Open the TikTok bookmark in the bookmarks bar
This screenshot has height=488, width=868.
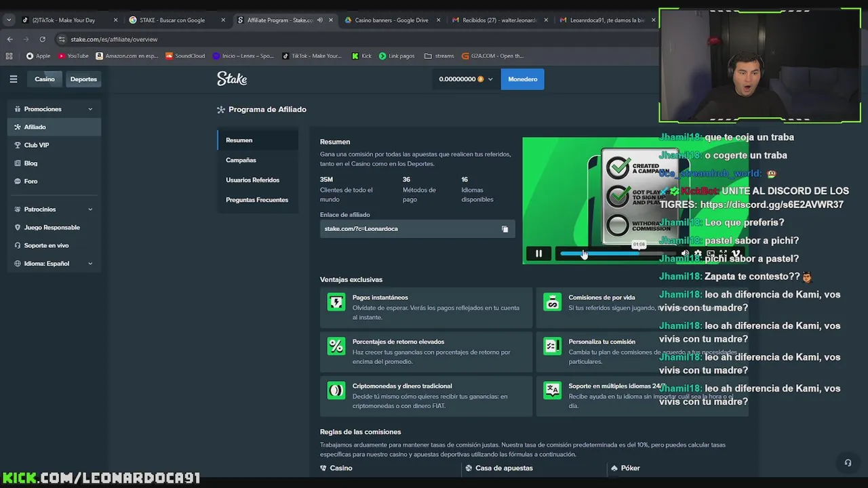[x=312, y=56]
